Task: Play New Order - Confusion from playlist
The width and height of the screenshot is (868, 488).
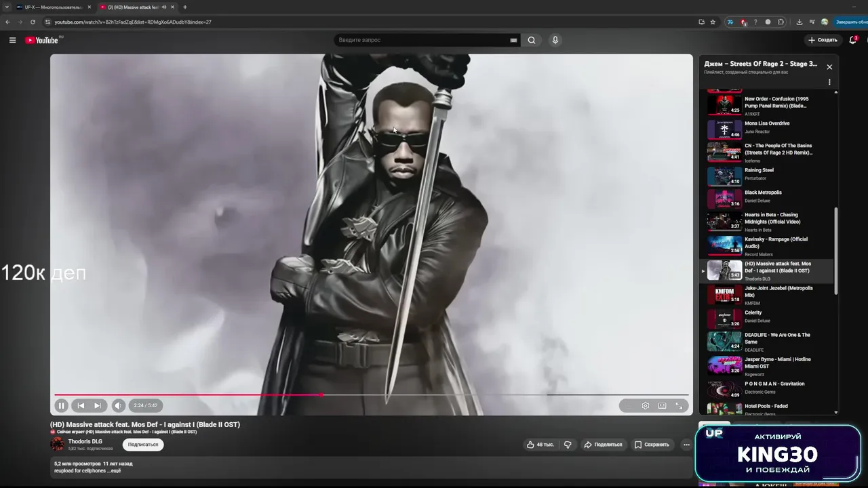Action: pyautogui.click(x=768, y=105)
